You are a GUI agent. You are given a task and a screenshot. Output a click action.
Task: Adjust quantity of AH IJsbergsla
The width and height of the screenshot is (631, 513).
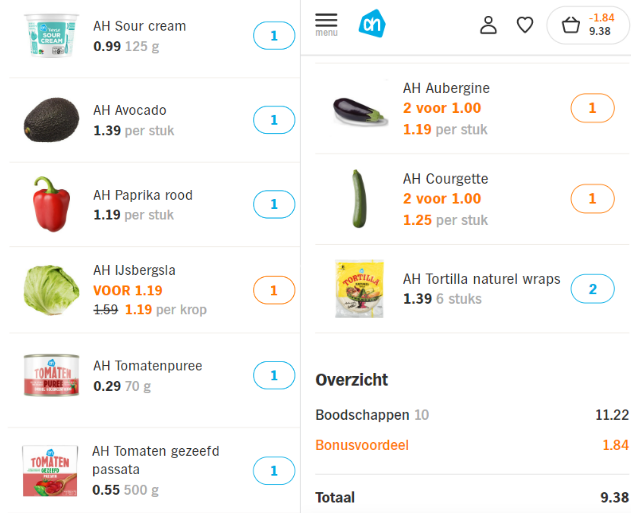coord(274,290)
